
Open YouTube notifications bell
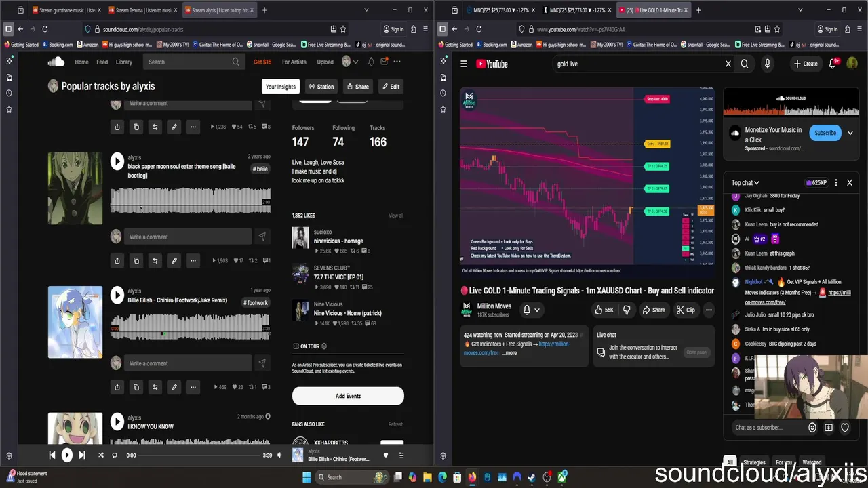pyautogui.click(x=833, y=64)
